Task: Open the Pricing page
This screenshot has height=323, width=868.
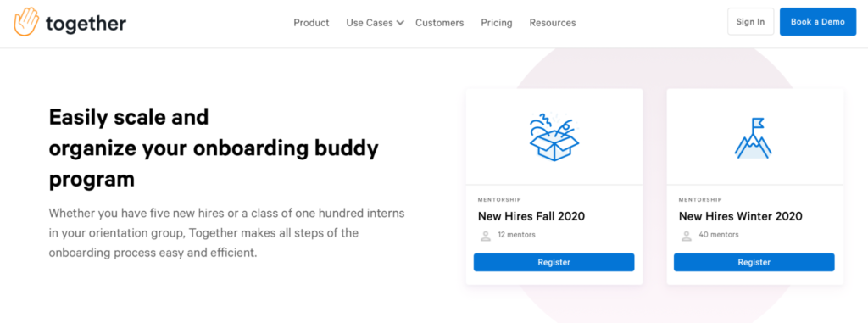Action: (497, 23)
